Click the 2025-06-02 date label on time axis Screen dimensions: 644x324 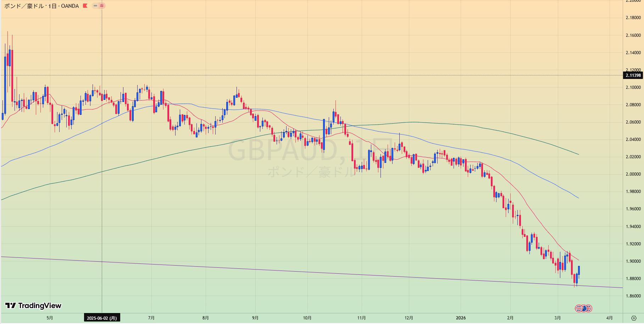tap(102, 318)
